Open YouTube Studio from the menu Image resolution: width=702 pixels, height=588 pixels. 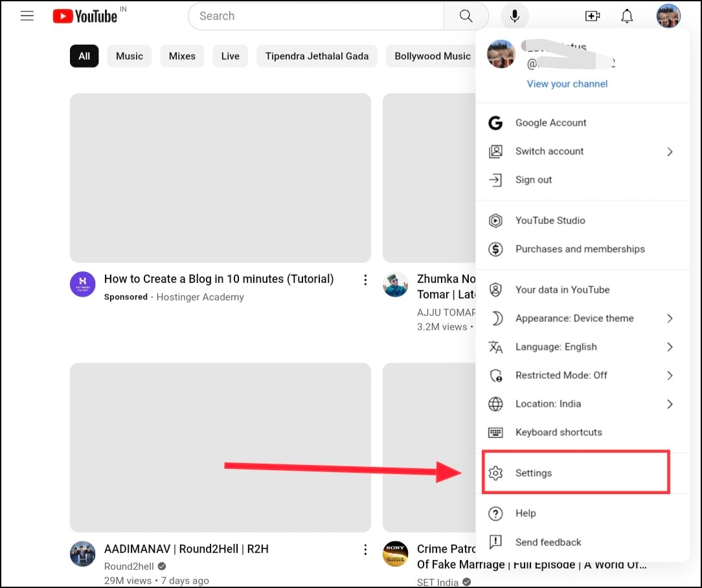[x=582, y=220]
